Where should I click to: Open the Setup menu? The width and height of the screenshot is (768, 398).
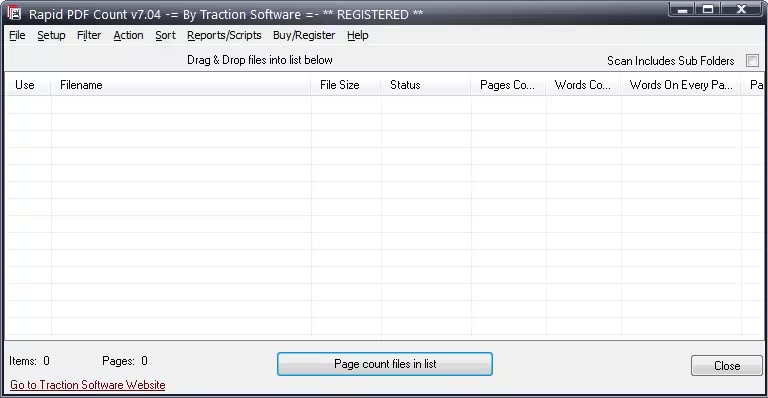[x=51, y=35]
